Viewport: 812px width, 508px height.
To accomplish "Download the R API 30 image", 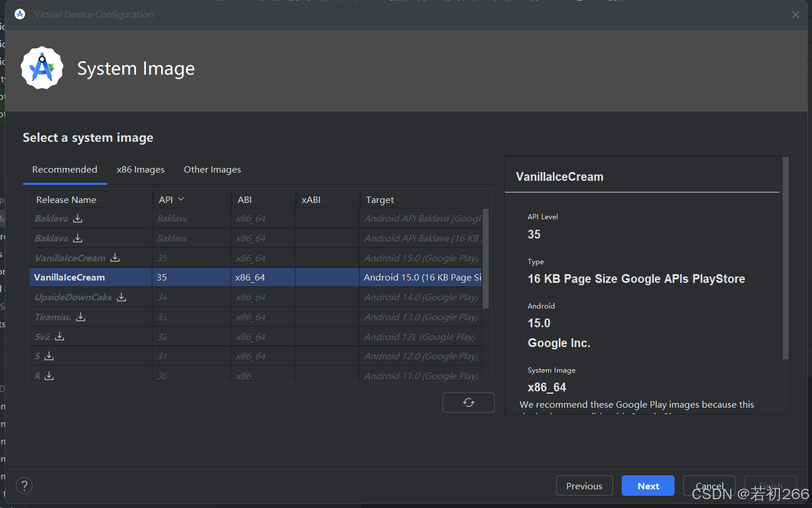I will pos(49,376).
